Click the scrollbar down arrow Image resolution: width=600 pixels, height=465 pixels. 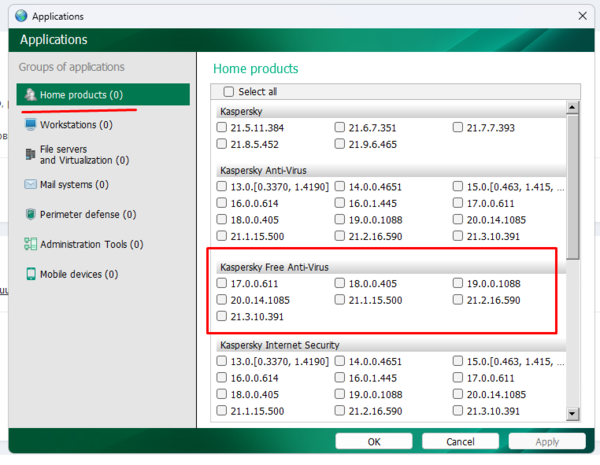pyautogui.click(x=572, y=413)
